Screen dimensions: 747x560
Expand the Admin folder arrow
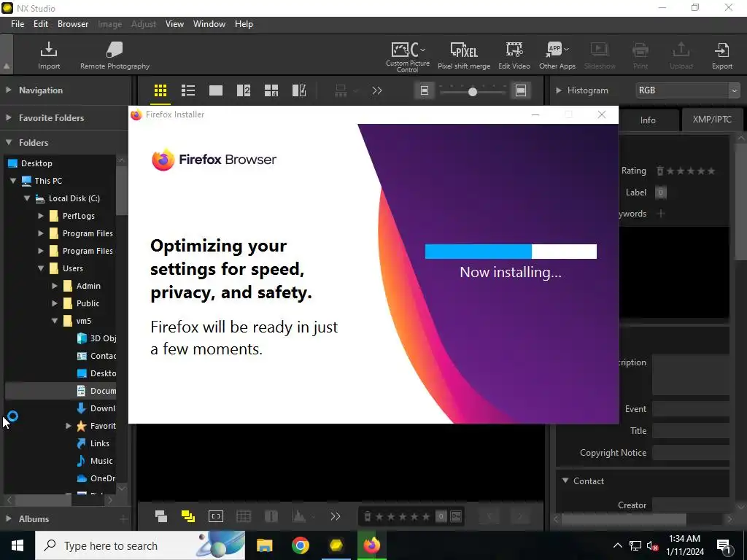(55, 286)
